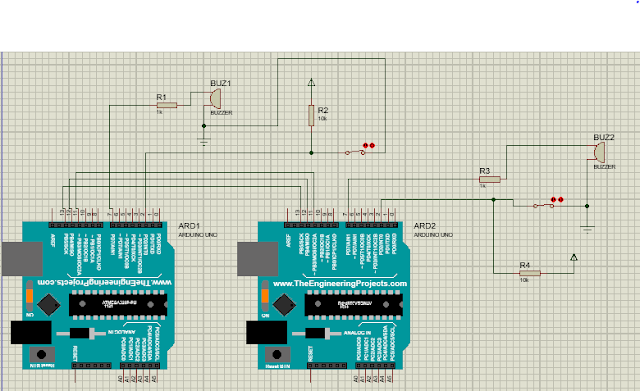The height and width of the screenshot is (391, 640).
Task: Select the ATmega chip on ARD1
Action: coord(118,304)
